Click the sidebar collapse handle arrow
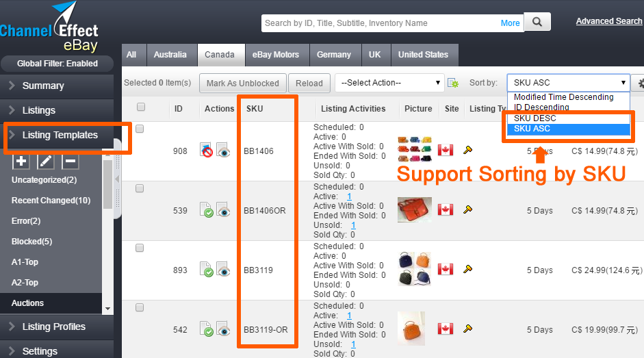644x358 pixels. pos(117,179)
